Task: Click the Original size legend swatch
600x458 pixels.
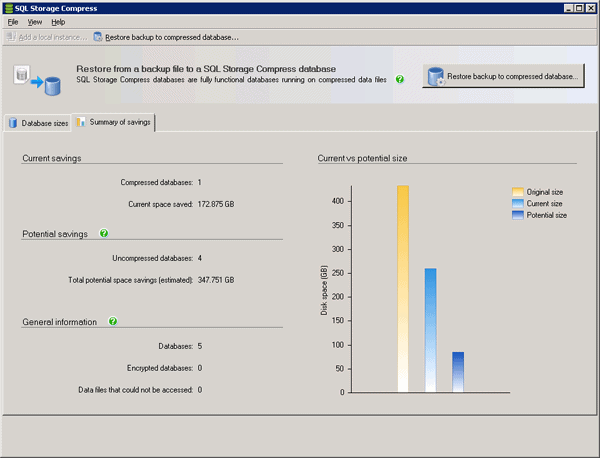Action: [518, 192]
